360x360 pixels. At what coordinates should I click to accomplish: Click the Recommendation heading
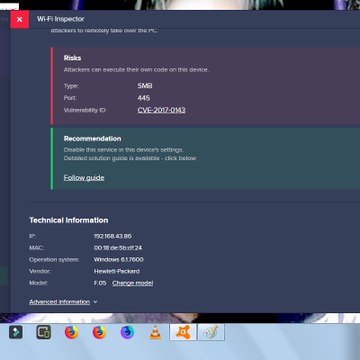point(92,139)
